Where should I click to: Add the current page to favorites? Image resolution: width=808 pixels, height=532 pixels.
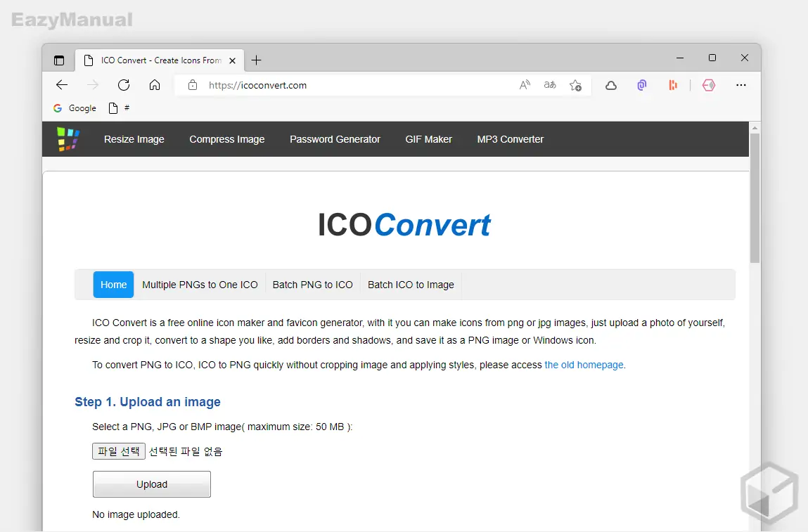click(575, 85)
